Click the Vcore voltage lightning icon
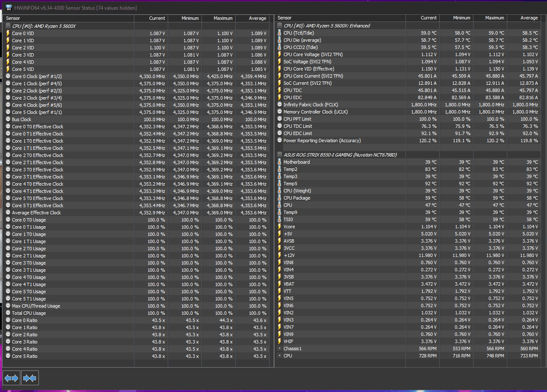The image size is (547, 392). [280, 227]
